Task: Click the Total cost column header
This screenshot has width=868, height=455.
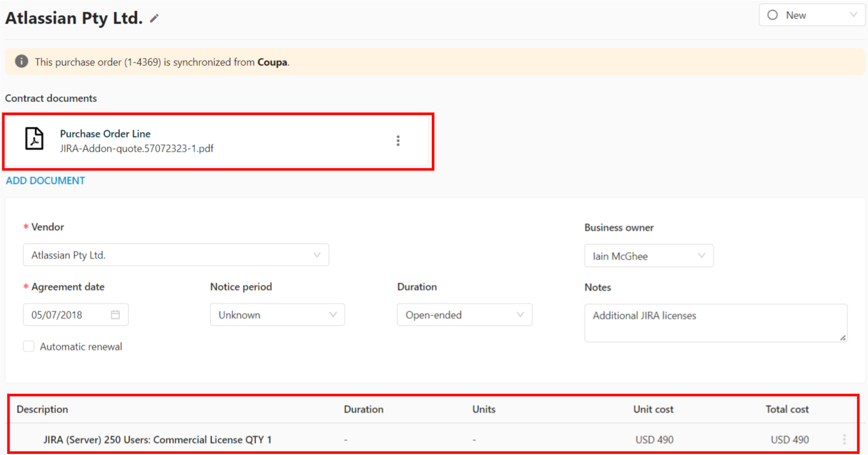Action: pos(787,409)
